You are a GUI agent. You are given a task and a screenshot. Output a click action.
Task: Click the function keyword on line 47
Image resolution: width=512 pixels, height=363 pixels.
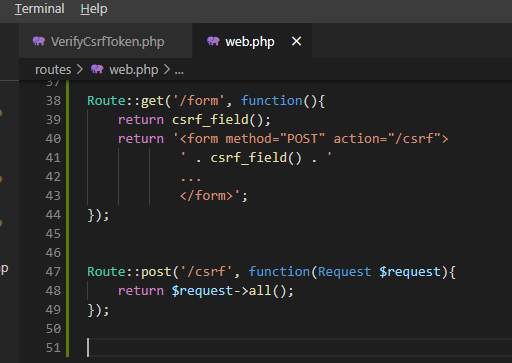(x=279, y=272)
